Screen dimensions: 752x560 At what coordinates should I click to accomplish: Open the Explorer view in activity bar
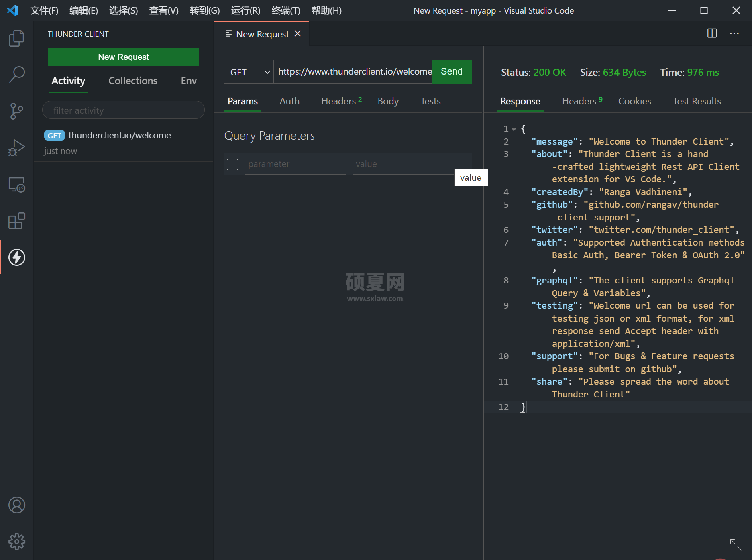pyautogui.click(x=16, y=38)
